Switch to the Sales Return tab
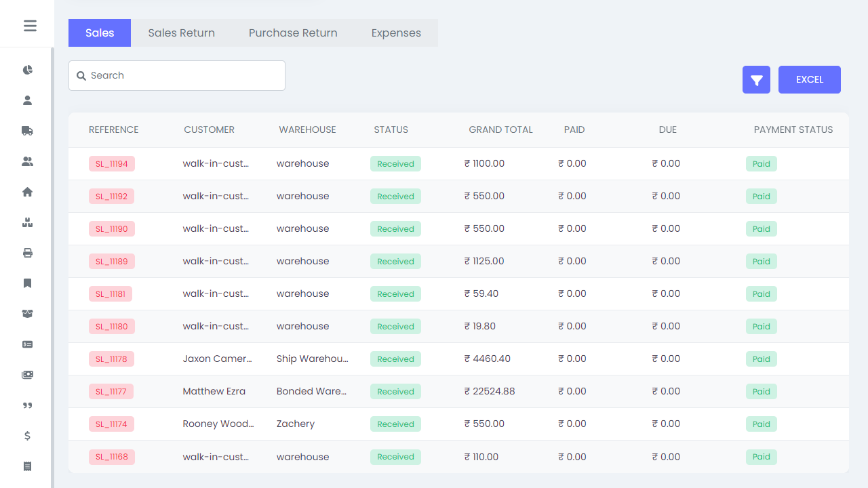Image resolution: width=868 pixels, height=488 pixels. point(181,33)
